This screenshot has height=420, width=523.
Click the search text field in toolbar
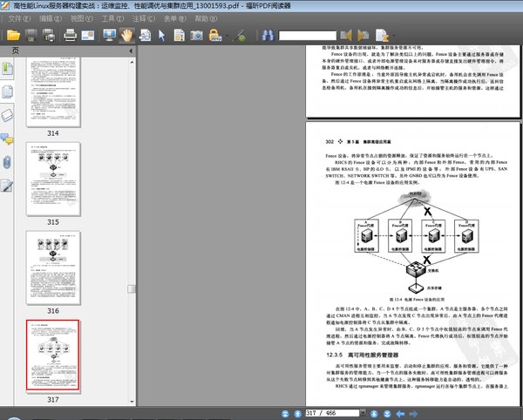click(307, 36)
